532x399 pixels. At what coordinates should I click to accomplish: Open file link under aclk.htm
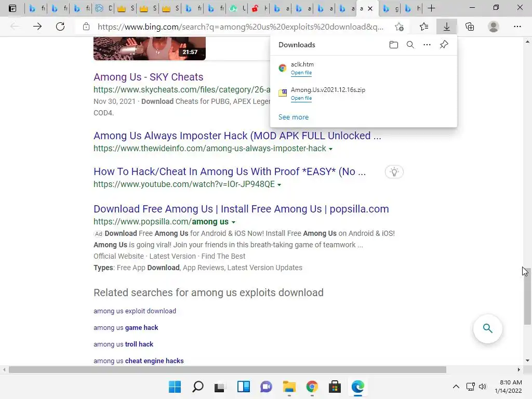(301, 73)
